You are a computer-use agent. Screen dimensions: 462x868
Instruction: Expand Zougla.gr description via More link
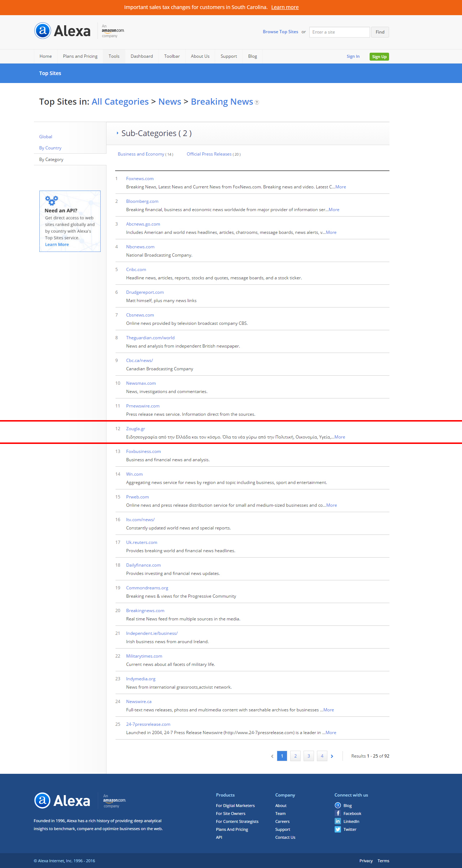point(340,437)
